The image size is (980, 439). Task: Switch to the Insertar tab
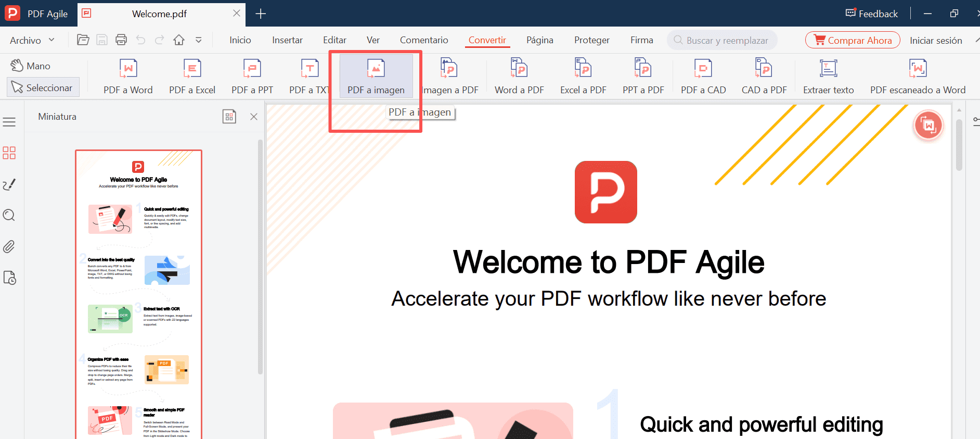click(x=287, y=40)
